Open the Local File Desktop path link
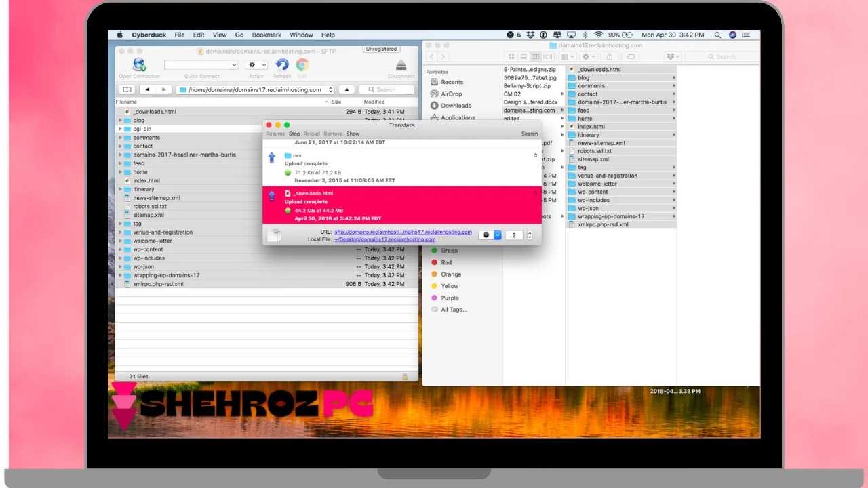 (x=385, y=239)
